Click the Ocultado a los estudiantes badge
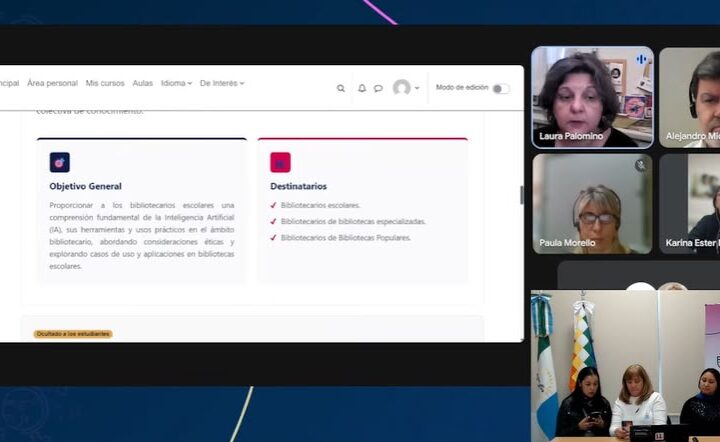 (x=73, y=334)
